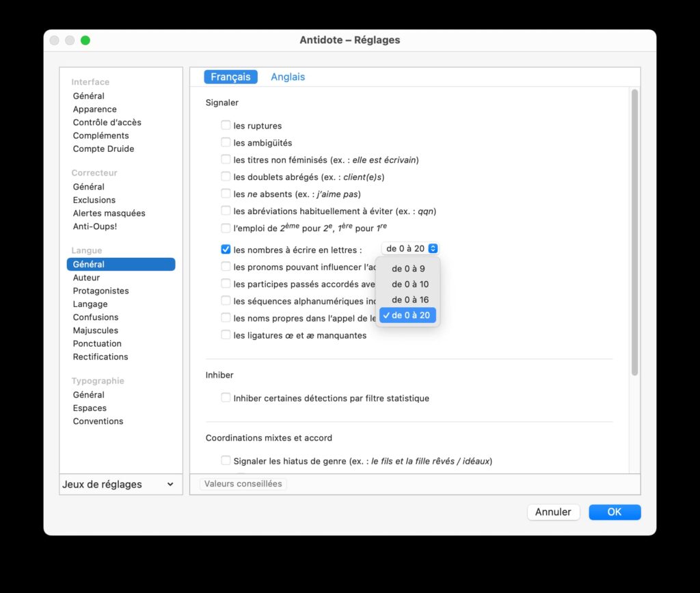Pick "de 0 à 16" from the list
Screen dimensions: 700x593
tap(409, 300)
